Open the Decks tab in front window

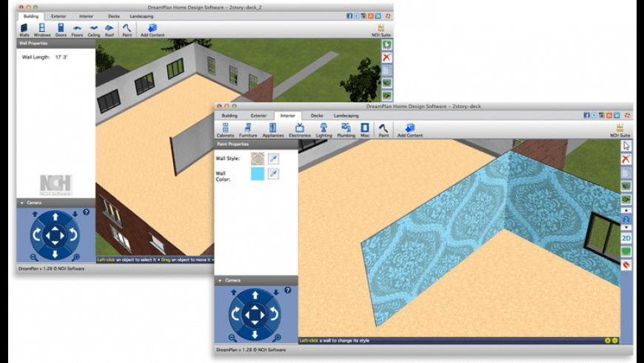point(317,116)
